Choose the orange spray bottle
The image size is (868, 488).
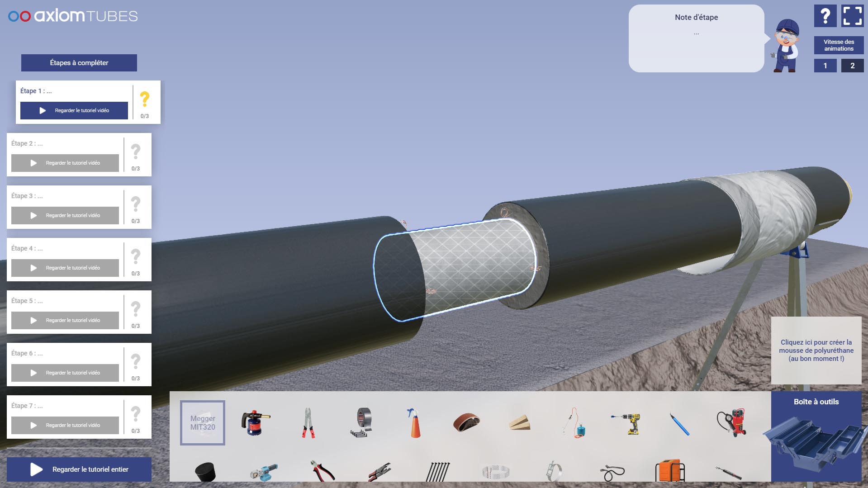pos(414,422)
